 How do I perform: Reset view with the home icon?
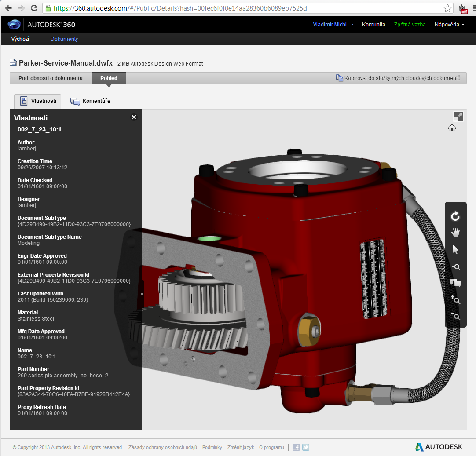coord(452,128)
